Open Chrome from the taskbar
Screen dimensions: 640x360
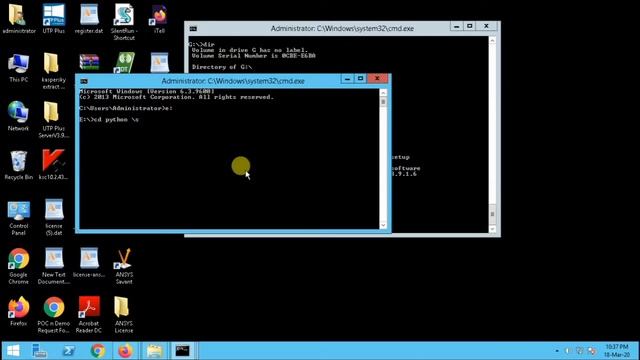click(x=98, y=351)
